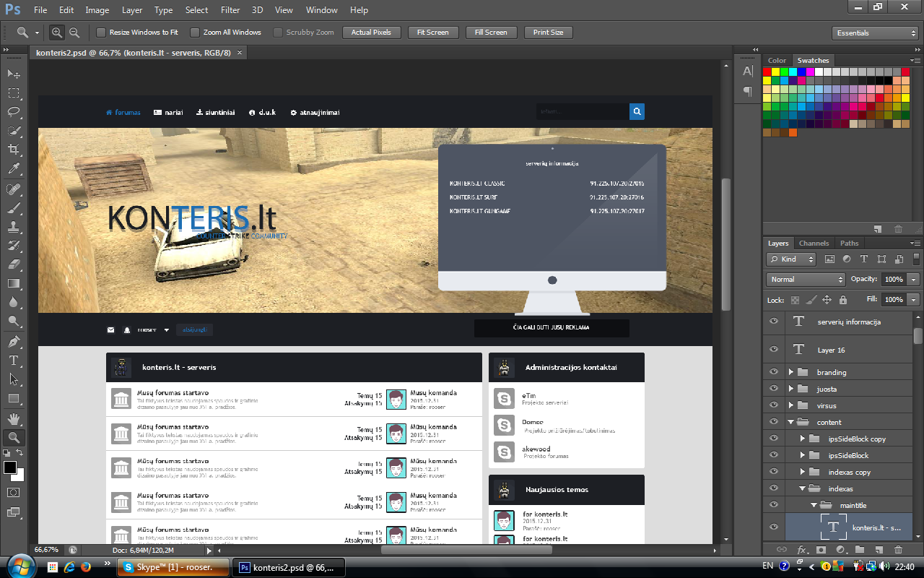This screenshot has width=924, height=578.
Task: Filter layers by type layers icon
Action: tap(863, 259)
